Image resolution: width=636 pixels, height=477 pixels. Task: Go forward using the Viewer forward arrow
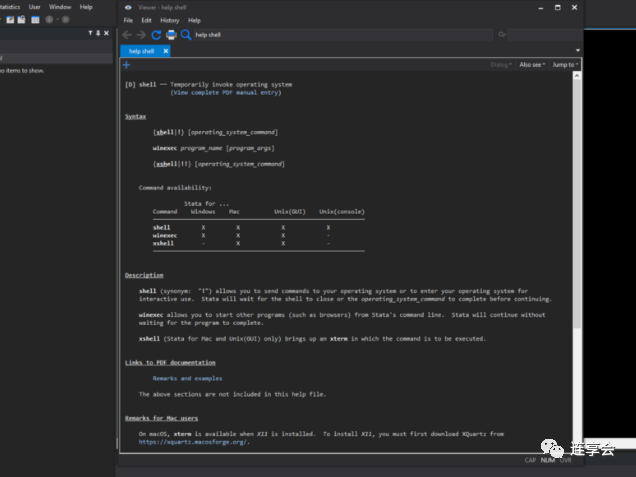click(141, 35)
